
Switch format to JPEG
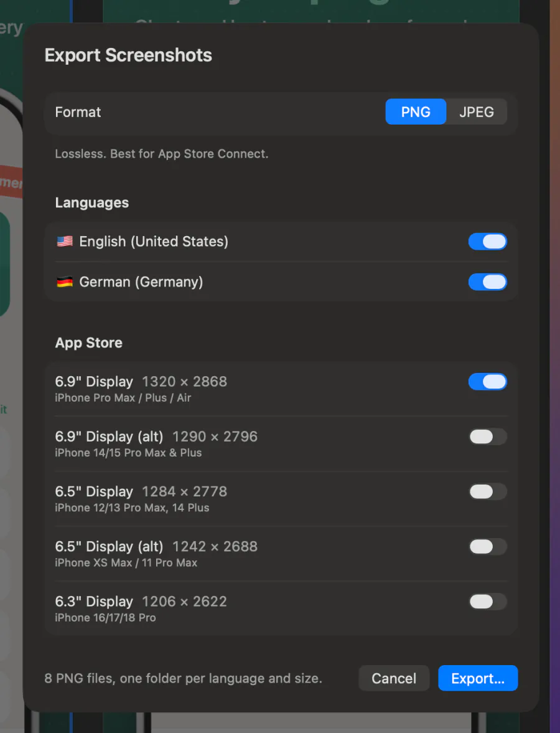477,111
